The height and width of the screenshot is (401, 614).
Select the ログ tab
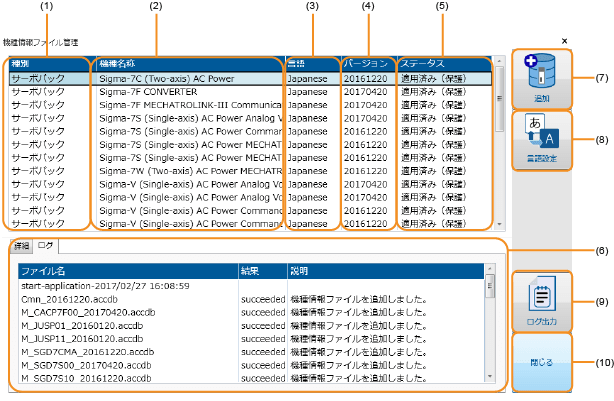(x=46, y=246)
